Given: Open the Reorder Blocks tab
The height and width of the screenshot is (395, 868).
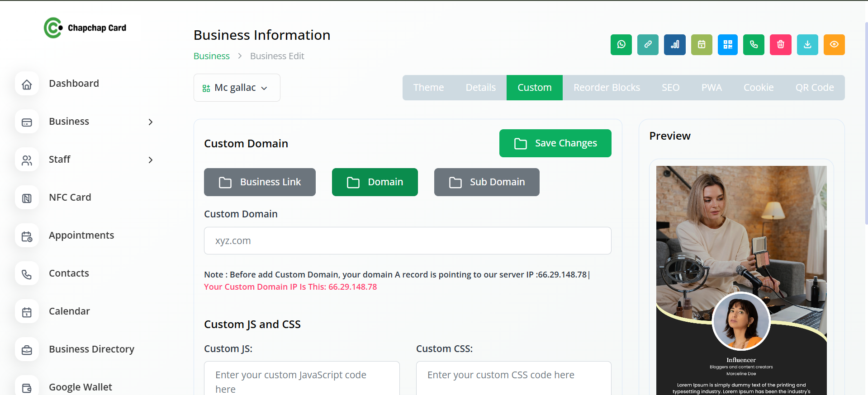Looking at the screenshot, I should tap(607, 88).
